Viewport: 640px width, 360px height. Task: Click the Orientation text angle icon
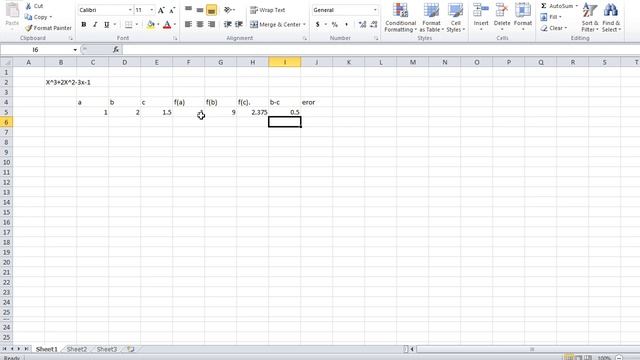229,10
